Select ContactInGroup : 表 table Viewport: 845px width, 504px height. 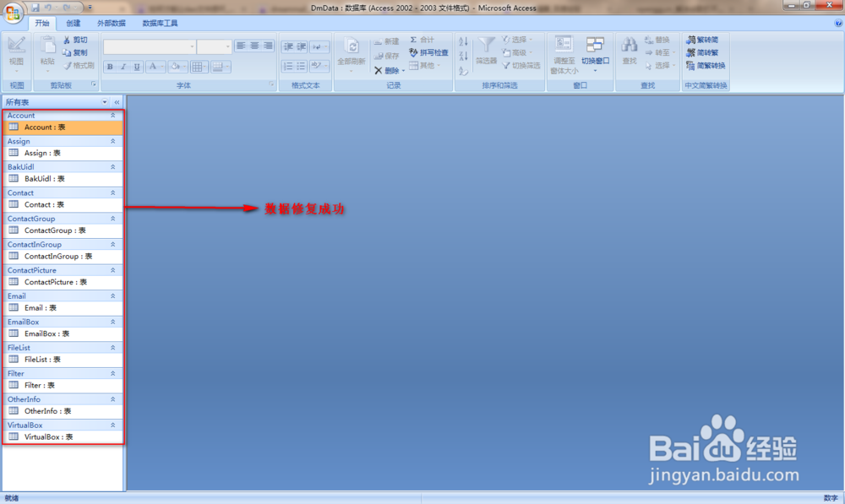point(63,257)
